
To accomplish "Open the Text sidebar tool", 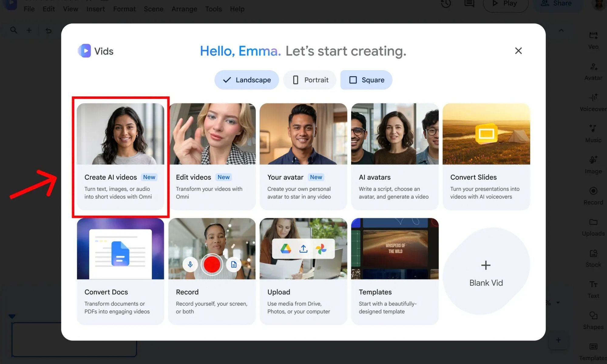I will coord(593,289).
